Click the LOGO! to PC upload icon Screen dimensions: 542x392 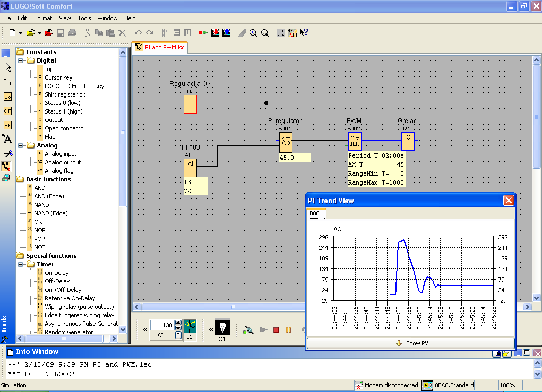[x=226, y=33]
